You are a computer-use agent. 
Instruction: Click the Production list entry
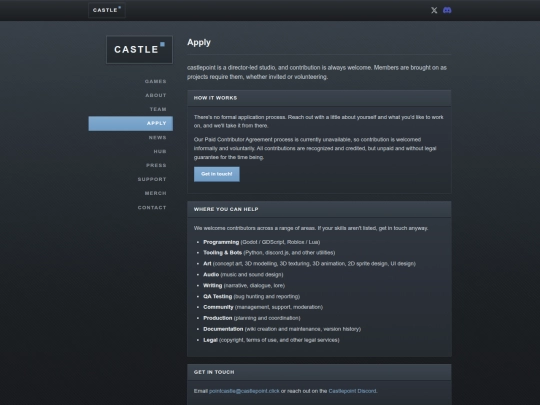coord(252,318)
